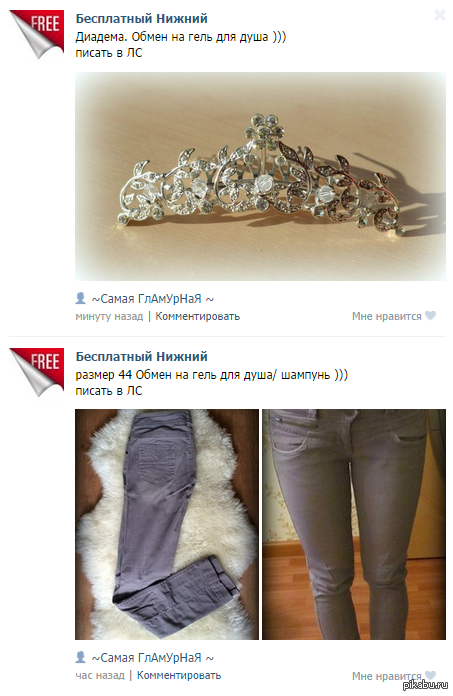Click the user icon under the diadem photo
Image resolution: width=453 pixels, height=696 pixels.
click(x=80, y=298)
